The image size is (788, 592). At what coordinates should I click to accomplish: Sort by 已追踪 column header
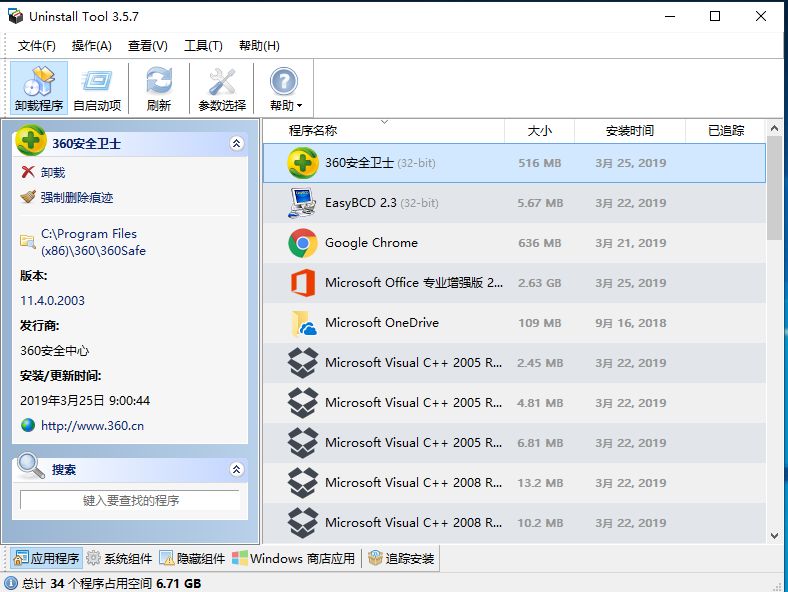(726, 131)
